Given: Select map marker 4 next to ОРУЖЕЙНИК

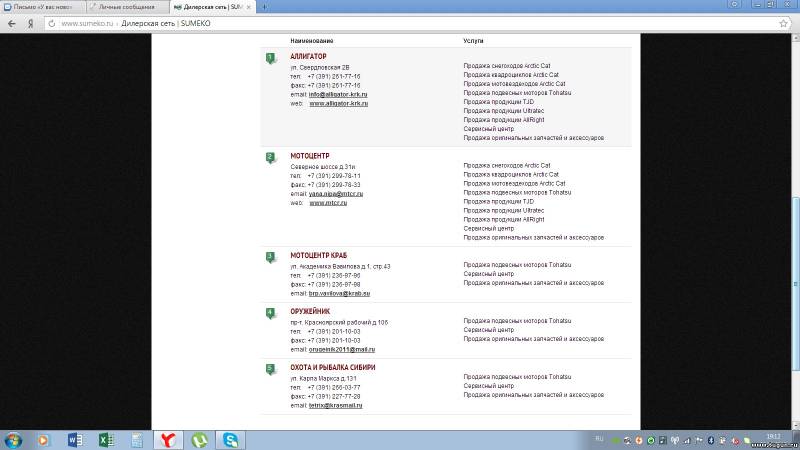Looking at the screenshot, I should pyautogui.click(x=270, y=313).
